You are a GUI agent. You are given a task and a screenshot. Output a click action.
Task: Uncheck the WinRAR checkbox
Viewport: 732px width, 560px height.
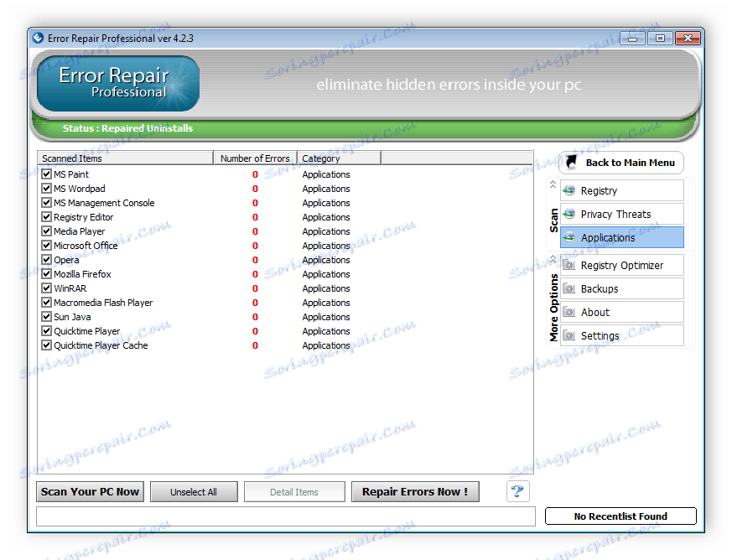[x=46, y=288]
